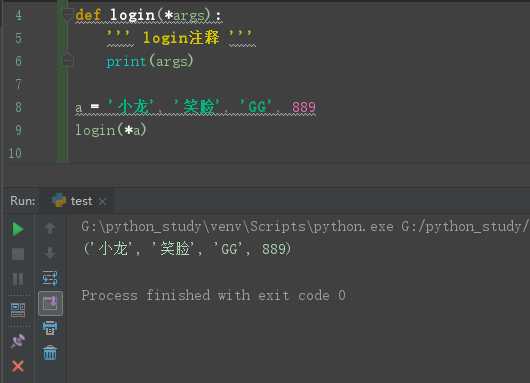Rerun the test script with green arrow

pyautogui.click(x=18, y=229)
